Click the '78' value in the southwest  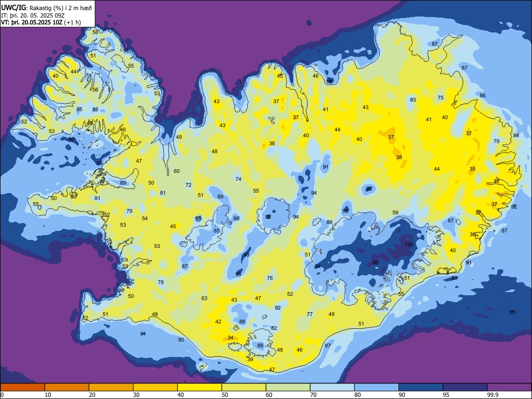161,282
